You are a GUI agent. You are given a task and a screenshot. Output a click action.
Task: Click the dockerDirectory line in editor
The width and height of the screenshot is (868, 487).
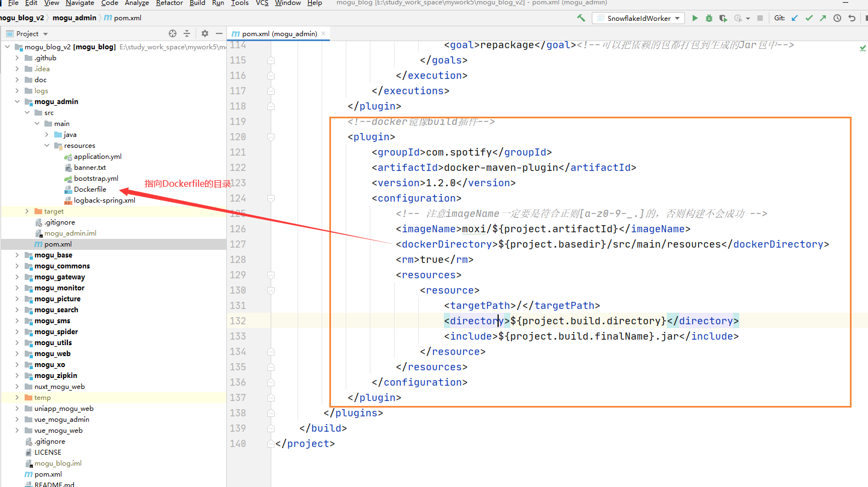pos(612,244)
